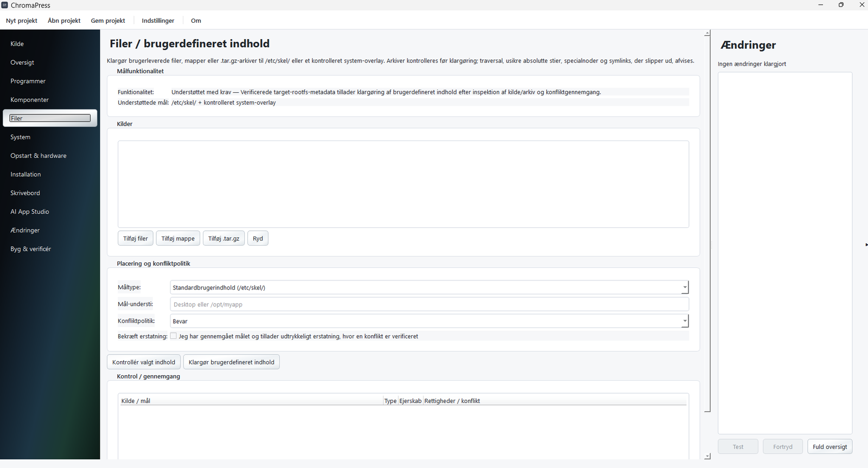Screen dimensions: 868x468
Task: Switch to Skrivebord in the sidebar
Action: pyautogui.click(x=50, y=193)
